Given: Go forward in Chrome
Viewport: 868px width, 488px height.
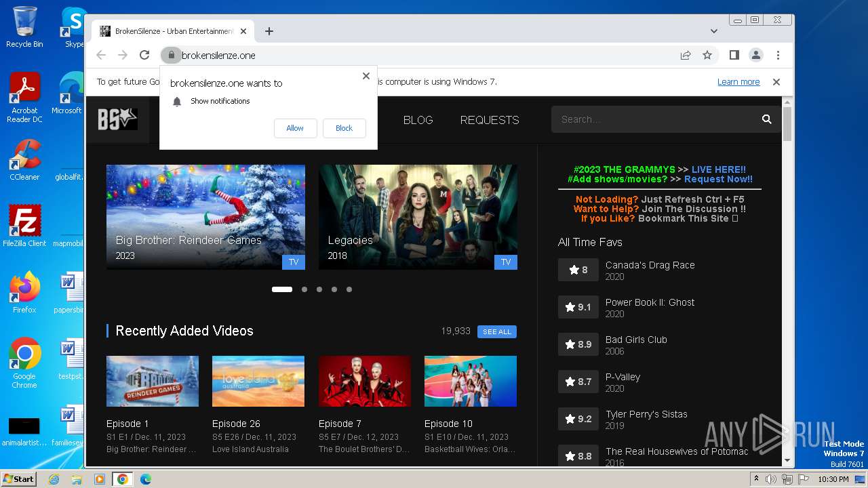Looking at the screenshot, I should pyautogui.click(x=123, y=55).
